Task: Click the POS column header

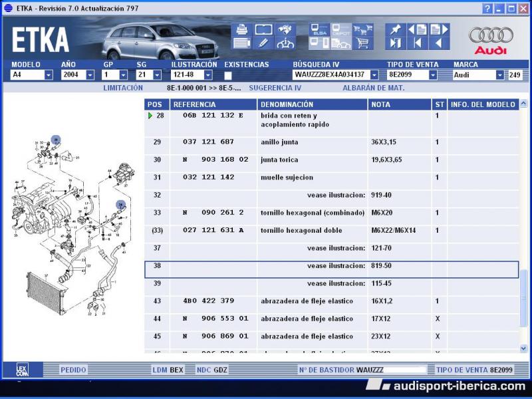Action: [x=157, y=104]
